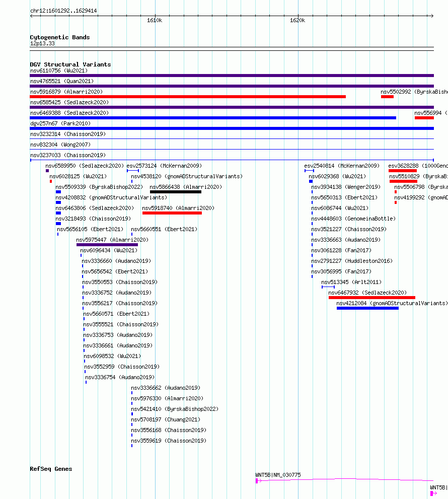Select the dgv257n67 (Park2010) label
The height and width of the screenshot is (499, 448).
click(x=60, y=123)
